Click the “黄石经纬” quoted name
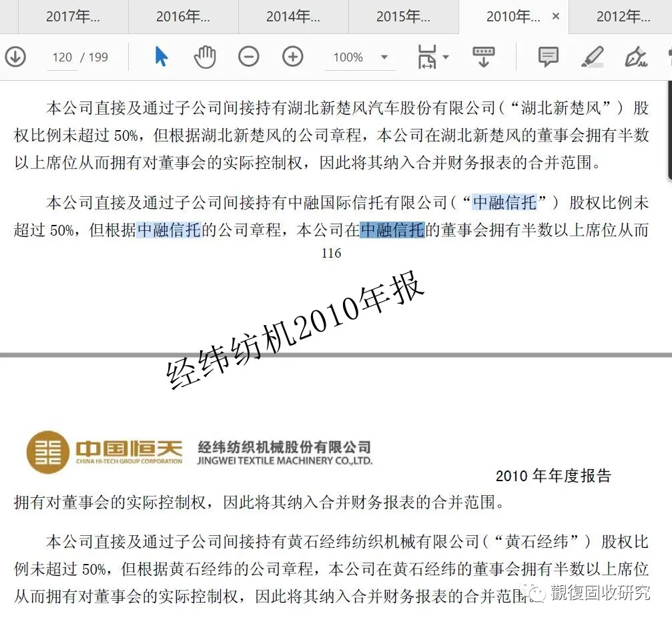672x622 pixels. [x=536, y=542]
